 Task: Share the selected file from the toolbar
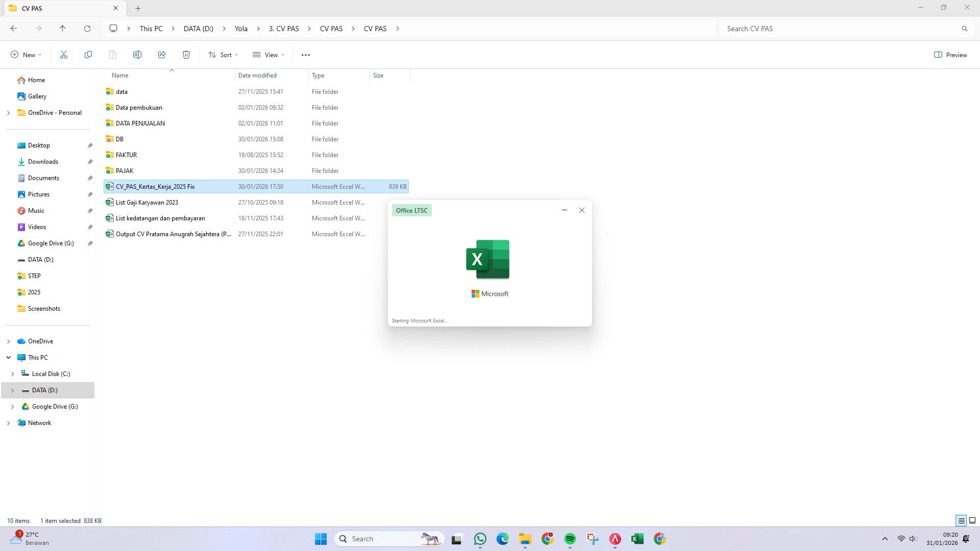162,55
